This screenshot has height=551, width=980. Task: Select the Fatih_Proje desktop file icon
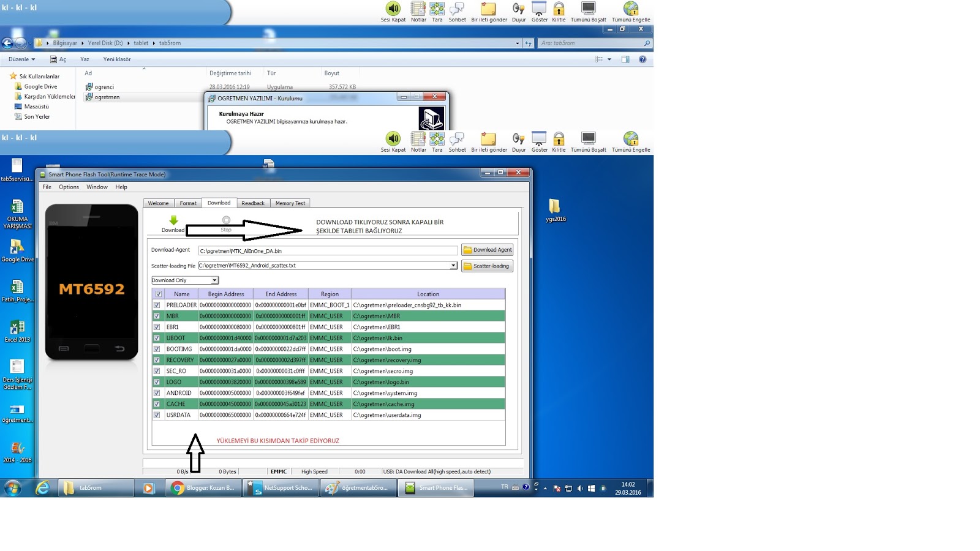(x=17, y=291)
